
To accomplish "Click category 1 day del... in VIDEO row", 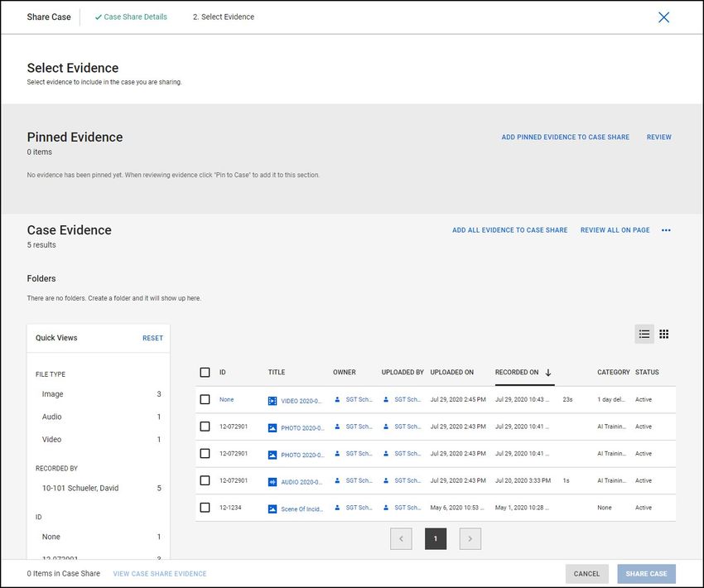I will [611, 399].
